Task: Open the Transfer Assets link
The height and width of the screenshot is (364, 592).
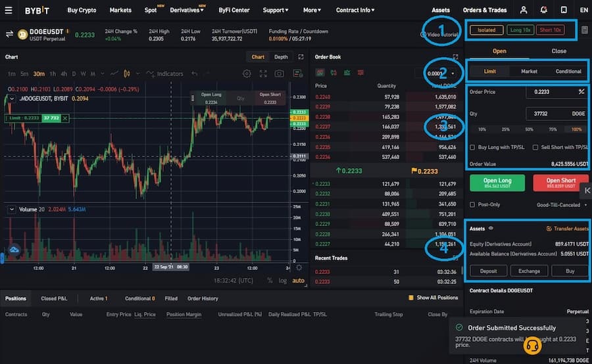Action: tap(567, 229)
